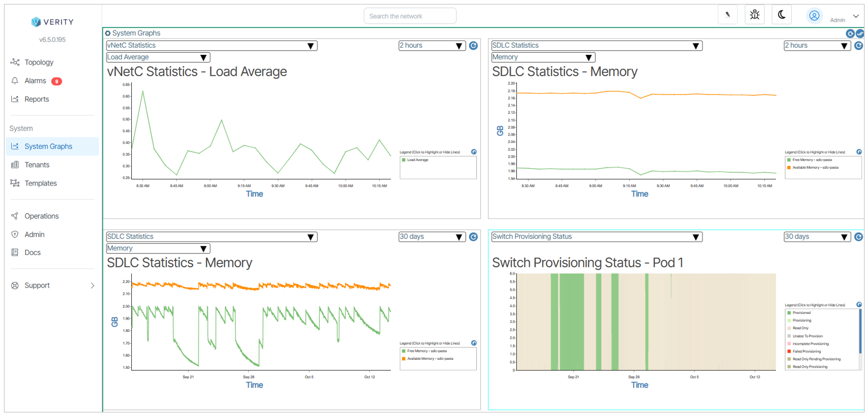Click the user avatar icon
The width and height of the screenshot is (868, 417).
(814, 16)
